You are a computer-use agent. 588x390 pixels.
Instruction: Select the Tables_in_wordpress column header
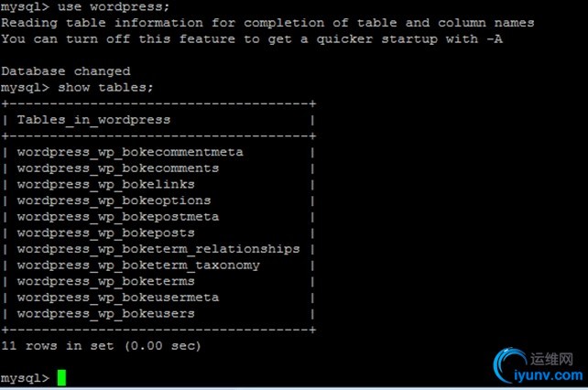point(93,120)
